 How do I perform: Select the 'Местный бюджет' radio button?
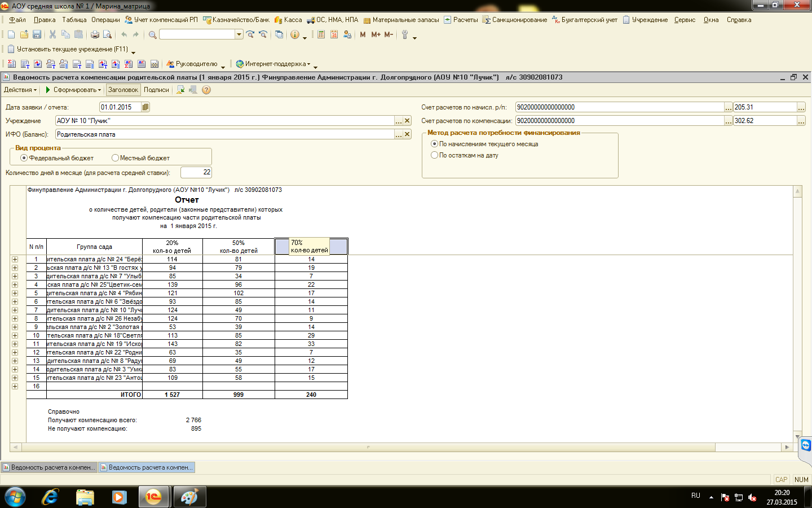115,158
